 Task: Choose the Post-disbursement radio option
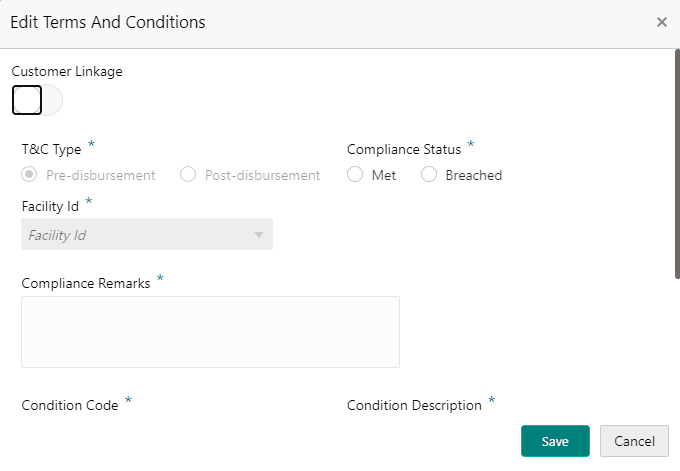click(188, 175)
